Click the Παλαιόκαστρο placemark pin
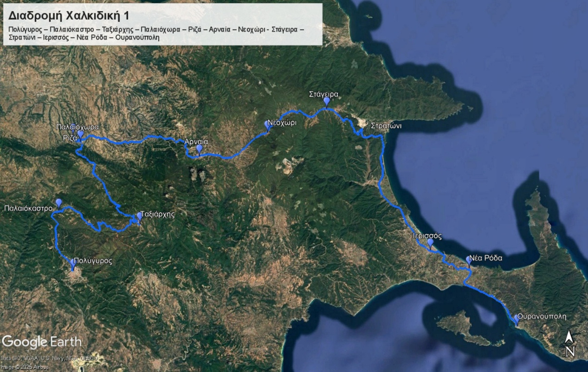Image resolution: width=588 pixels, height=372 pixels. pos(59,203)
